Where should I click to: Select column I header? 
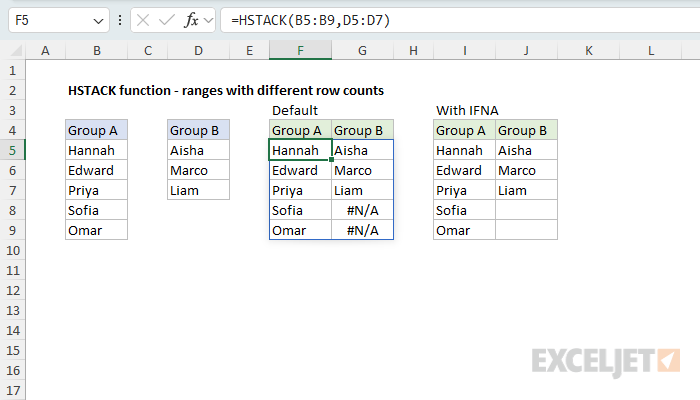point(464,50)
